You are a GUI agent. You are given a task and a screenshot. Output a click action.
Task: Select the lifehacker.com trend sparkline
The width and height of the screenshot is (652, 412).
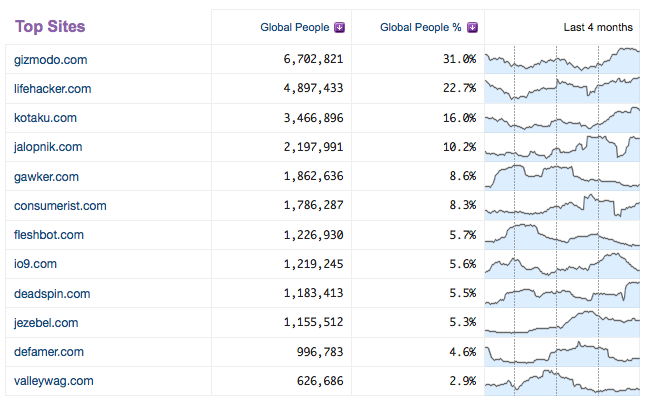[562, 89]
